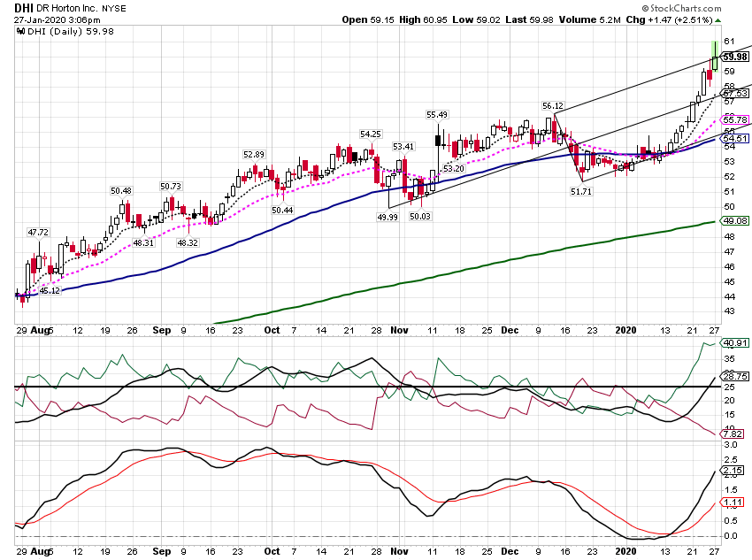Image resolution: width=752 pixels, height=560 pixels.
Task: Click the 56.12 peak annotation
Action: 553,106
